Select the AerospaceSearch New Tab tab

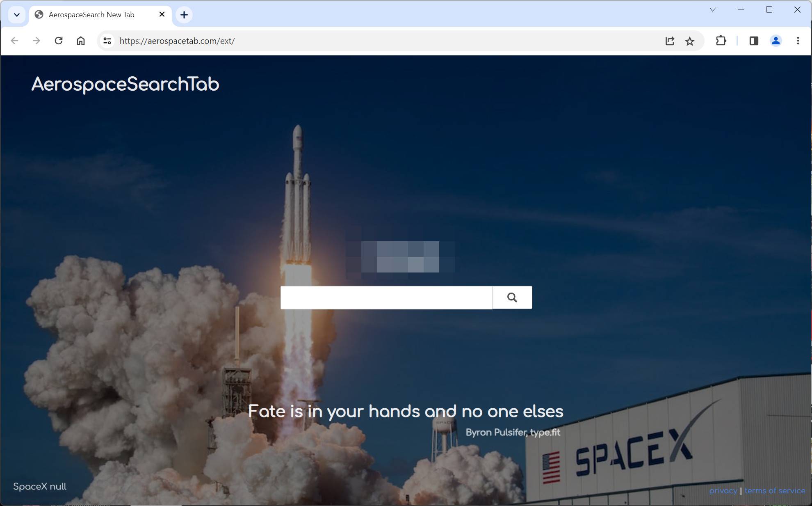pos(91,14)
